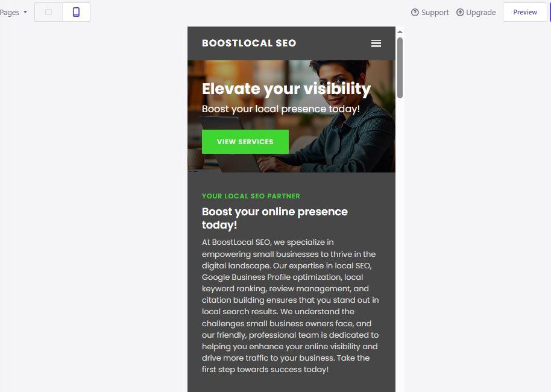
Task: Click the BoostLocal SEO description paragraph
Action: (x=291, y=306)
